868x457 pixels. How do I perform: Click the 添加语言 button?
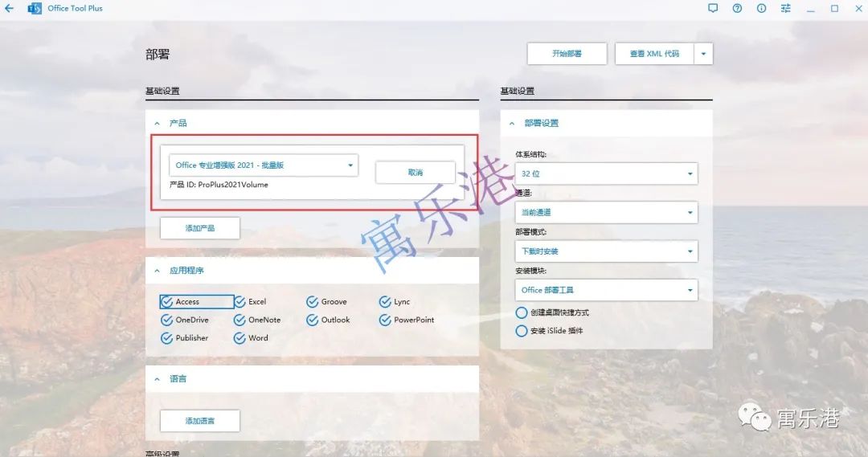200,421
